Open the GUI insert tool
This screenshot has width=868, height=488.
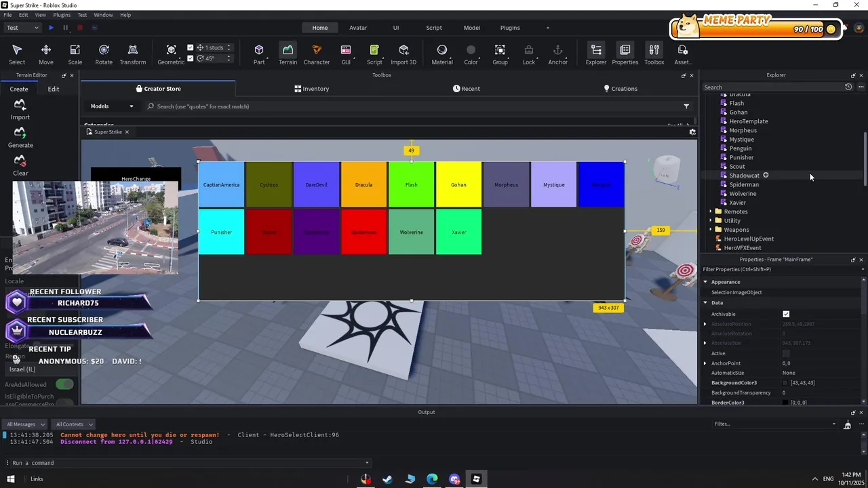[x=346, y=54]
